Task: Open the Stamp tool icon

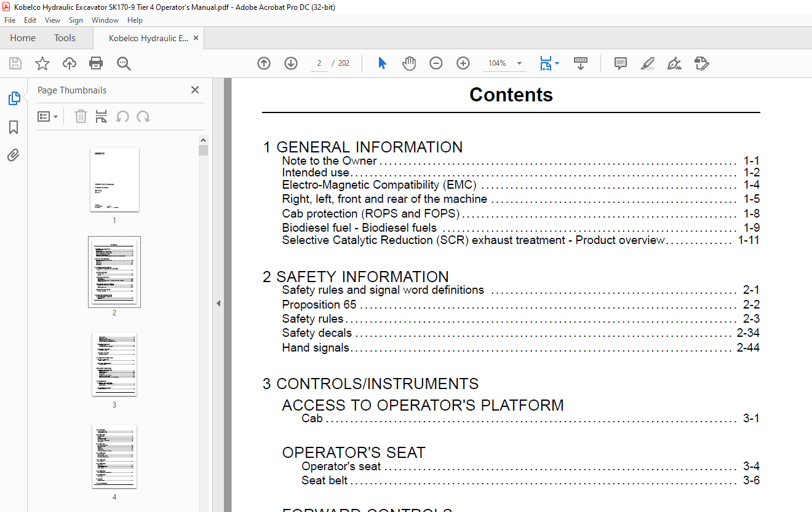Action: pos(702,63)
